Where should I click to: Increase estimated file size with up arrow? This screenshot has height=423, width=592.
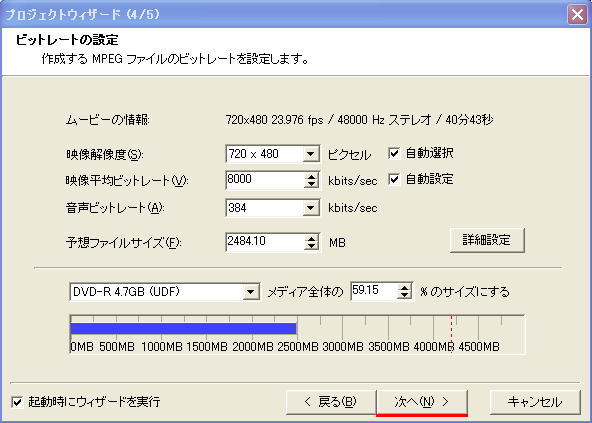311,239
